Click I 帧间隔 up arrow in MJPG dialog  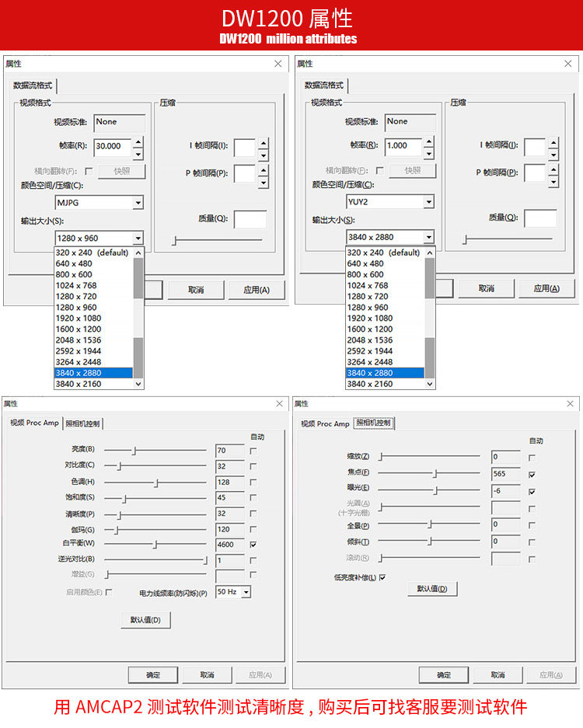tap(264, 144)
